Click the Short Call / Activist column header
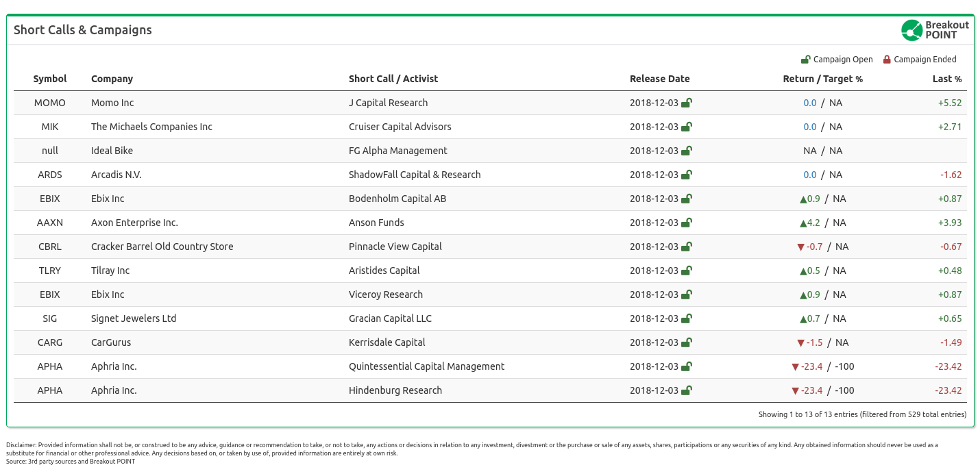Image resolution: width=980 pixels, height=465 pixels. coord(393,79)
